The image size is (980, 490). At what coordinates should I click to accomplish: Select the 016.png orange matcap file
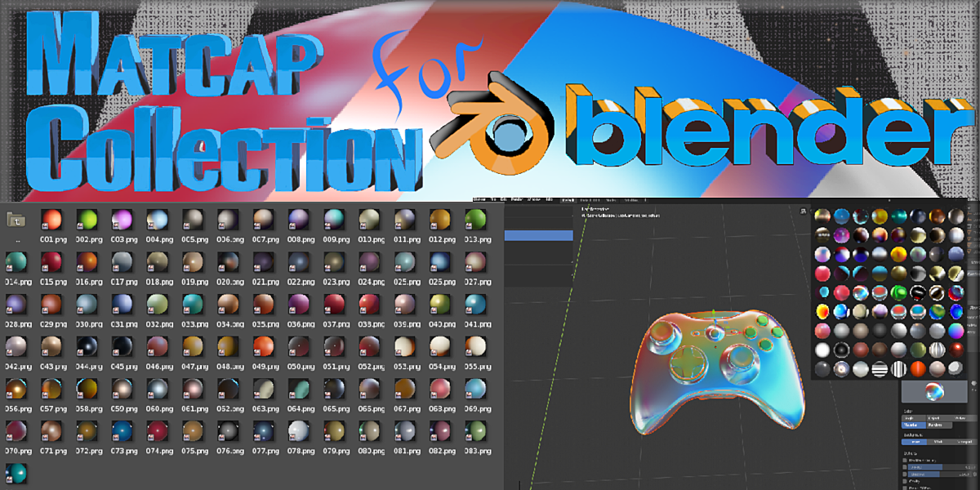pyautogui.click(x=86, y=263)
